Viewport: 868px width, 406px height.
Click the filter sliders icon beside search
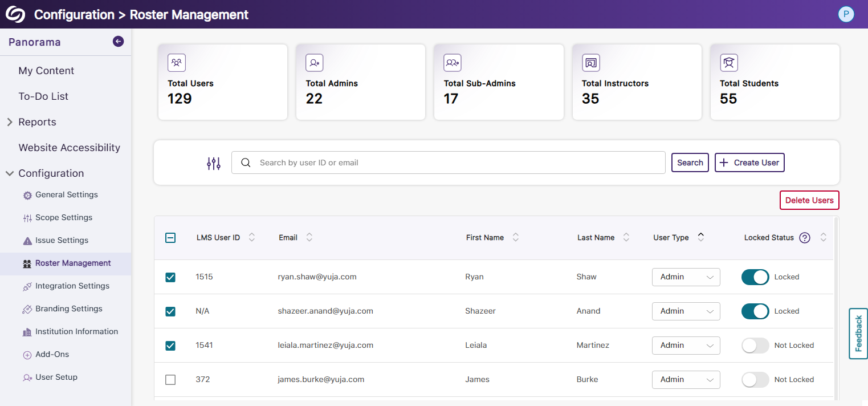pyautogui.click(x=213, y=163)
